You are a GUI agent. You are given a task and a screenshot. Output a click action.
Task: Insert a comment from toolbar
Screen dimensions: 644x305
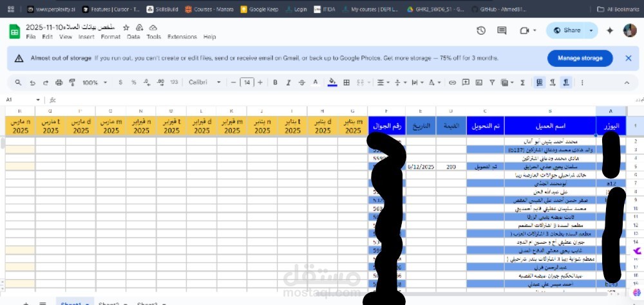[x=466, y=82]
